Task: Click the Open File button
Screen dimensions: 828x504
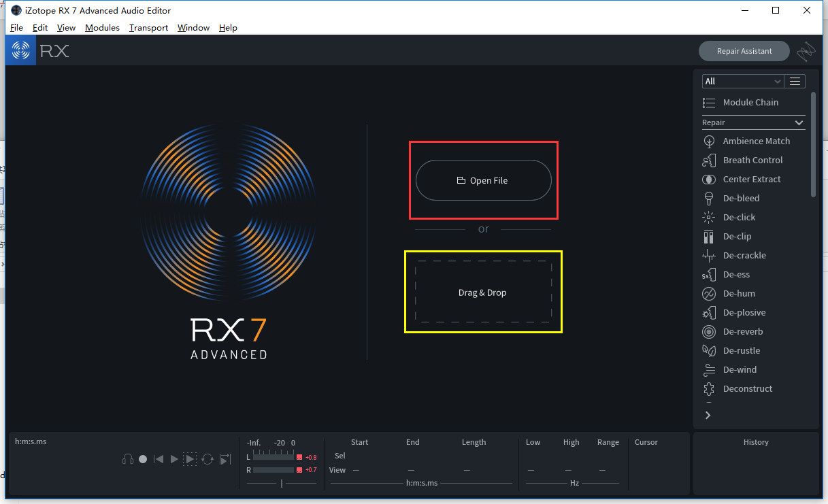Action: [484, 180]
